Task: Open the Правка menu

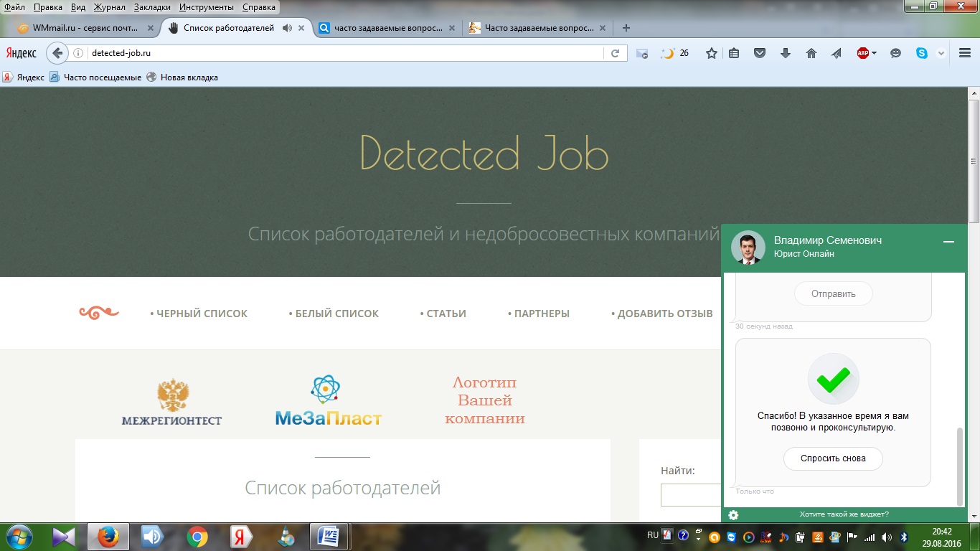Action: tap(48, 7)
